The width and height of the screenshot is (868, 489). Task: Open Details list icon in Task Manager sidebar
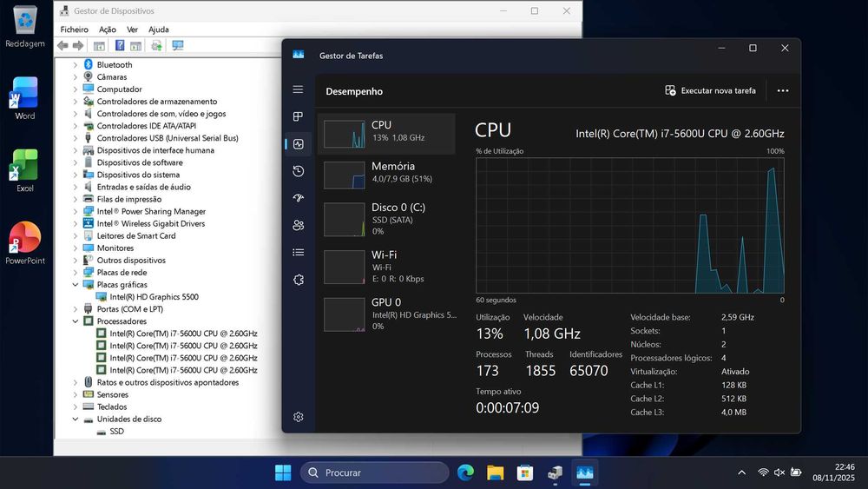pos(298,253)
